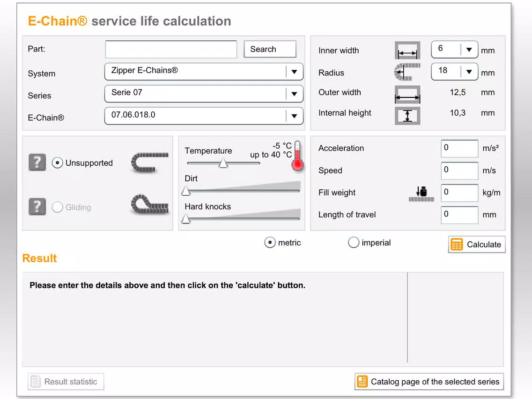Open help question mark for Unsupported
This screenshot has width=532, height=399.
click(x=37, y=163)
